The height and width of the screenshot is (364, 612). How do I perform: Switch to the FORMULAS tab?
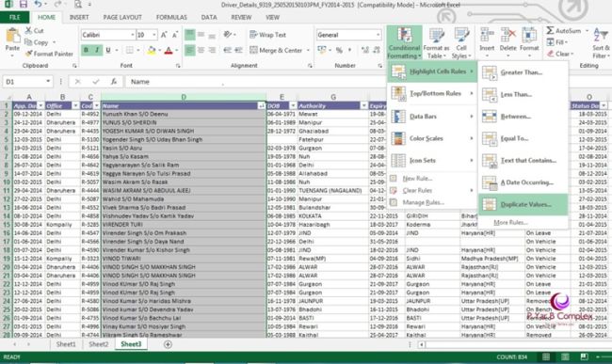point(171,17)
